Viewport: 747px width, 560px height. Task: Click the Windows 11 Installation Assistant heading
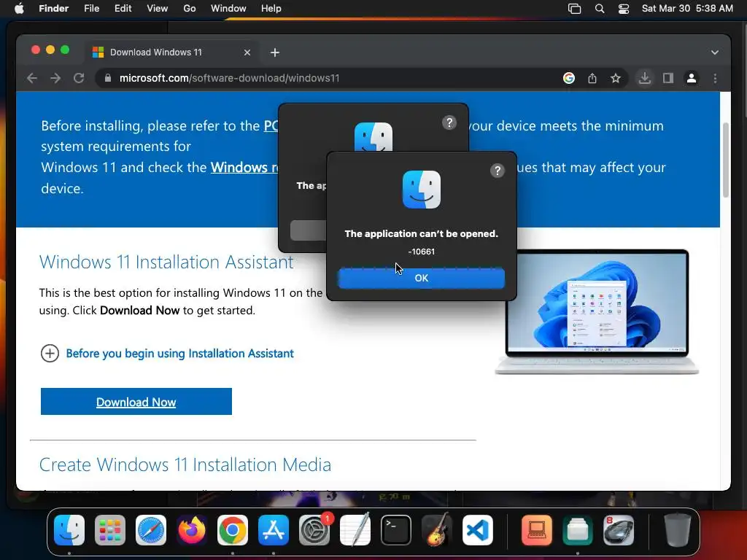166,262
